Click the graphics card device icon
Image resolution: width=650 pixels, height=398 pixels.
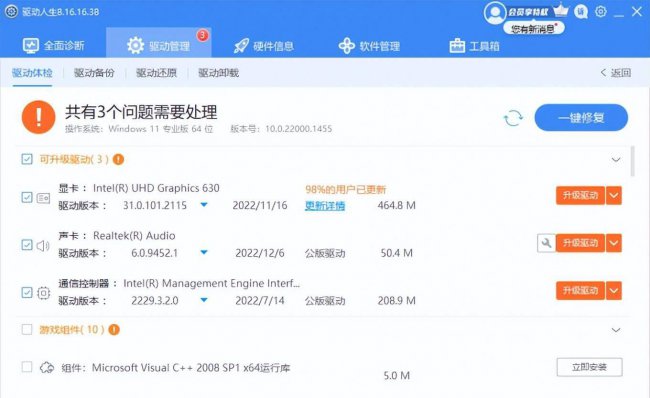(x=43, y=198)
